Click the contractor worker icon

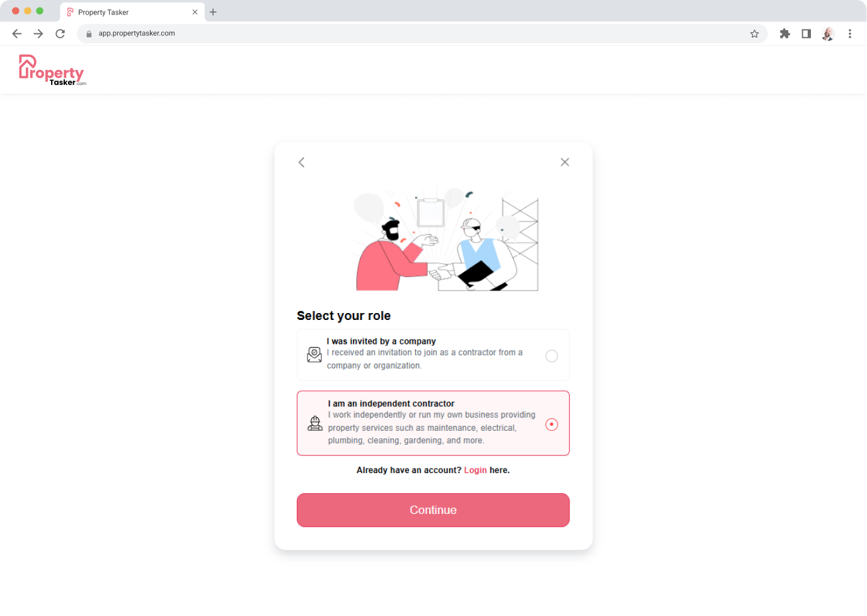[x=315, y=423]
